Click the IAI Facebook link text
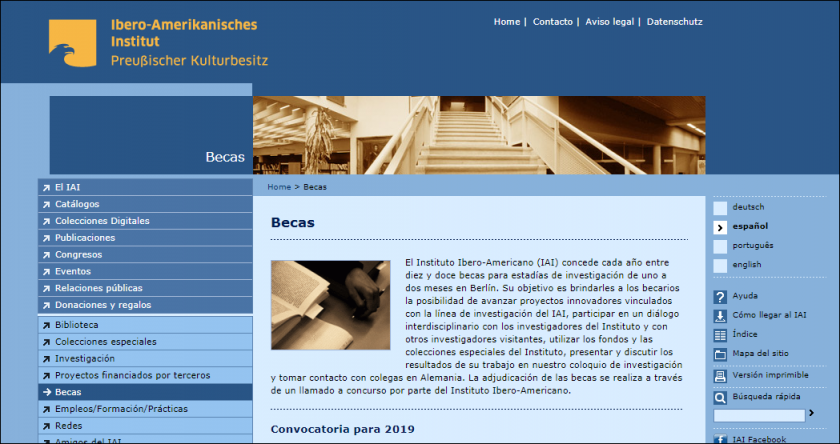Image resolution: width=840 pixels, height=444 pixels. click(x=759, y=440)
